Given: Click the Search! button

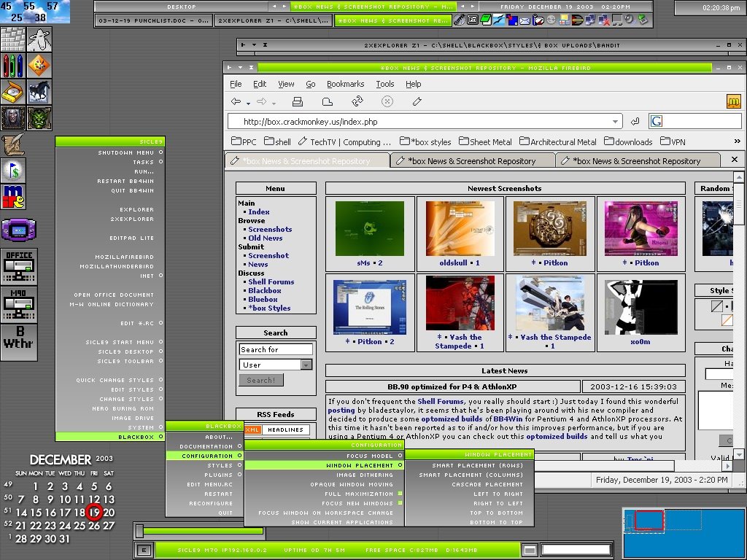Looking at the screenshot, I should click(261, 380).
